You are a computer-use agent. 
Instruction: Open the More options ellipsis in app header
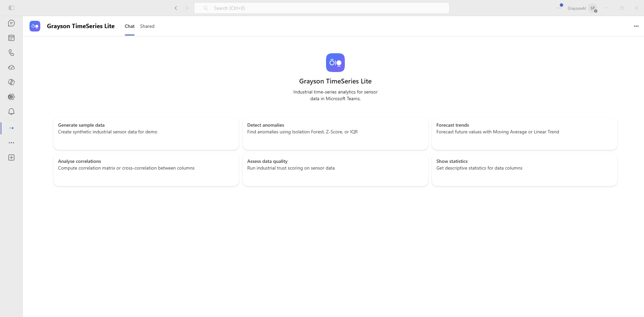coord(636,26)
